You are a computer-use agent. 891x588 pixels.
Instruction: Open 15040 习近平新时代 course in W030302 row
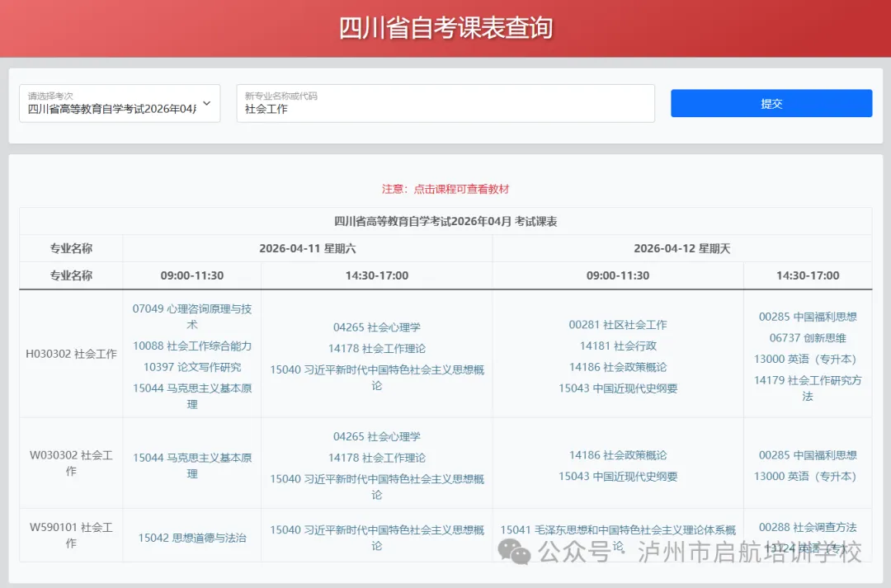[377, 487]
